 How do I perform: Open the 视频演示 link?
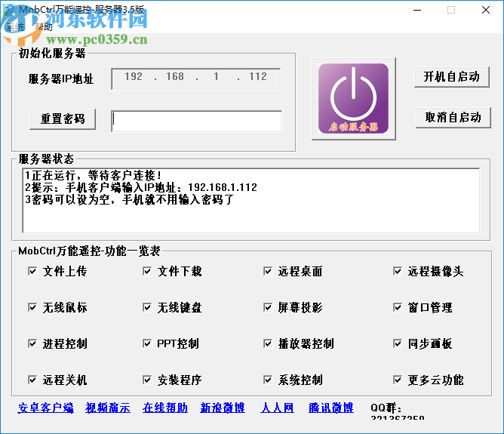(108, 408)
